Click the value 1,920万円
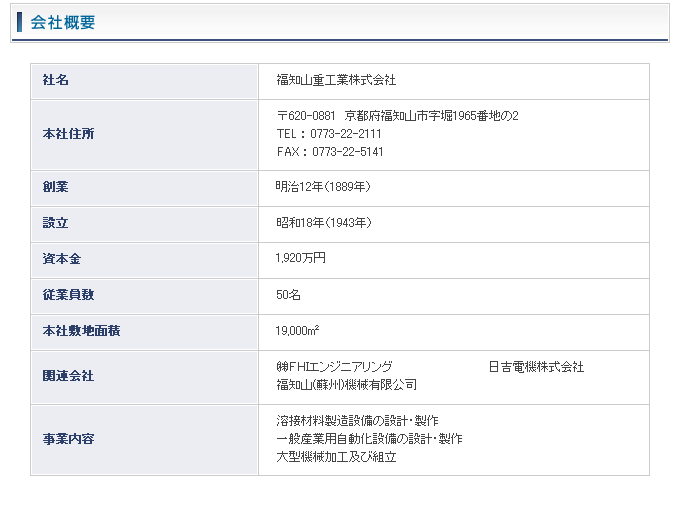Screen dimensions: 683x507 (300, 258)
